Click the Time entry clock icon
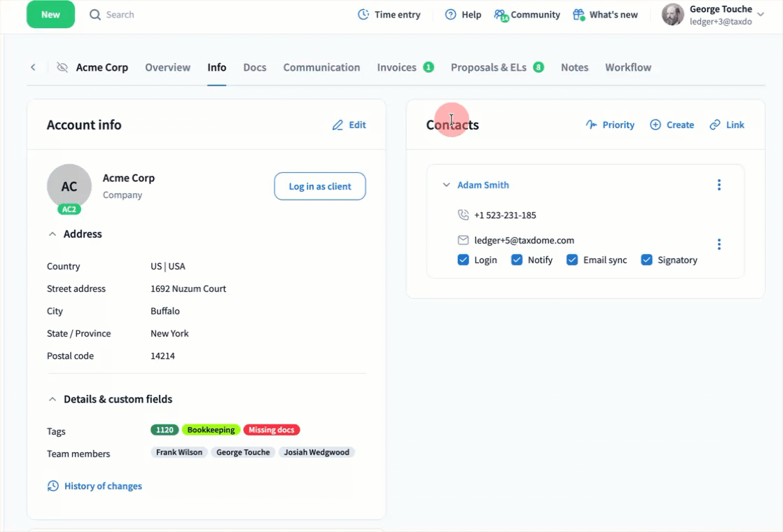783x532 pixels. pos(363,15)
